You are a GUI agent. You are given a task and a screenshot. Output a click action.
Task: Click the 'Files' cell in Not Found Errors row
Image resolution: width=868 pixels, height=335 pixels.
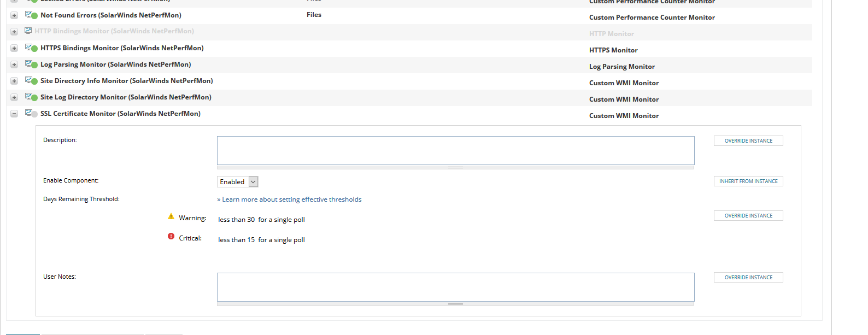click(x=314, y=15)
